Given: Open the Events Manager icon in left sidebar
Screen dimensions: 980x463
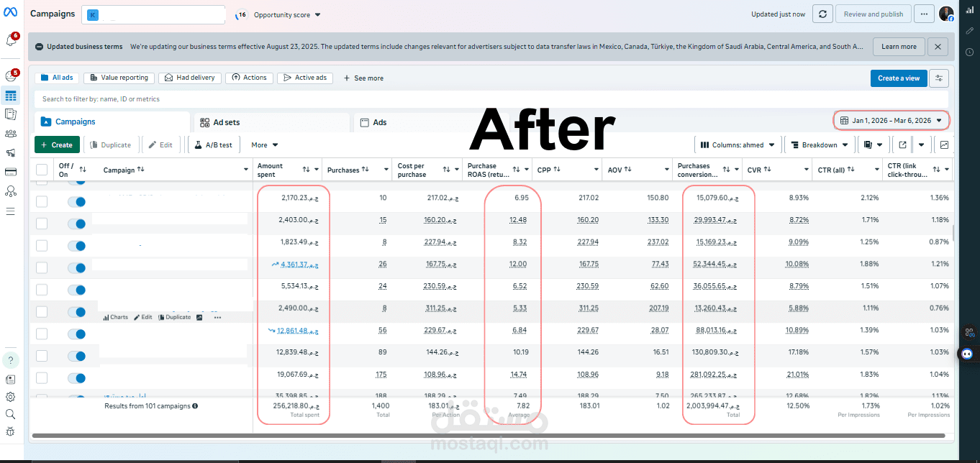Looking at the screenshot, I should [x=11, y=191].
